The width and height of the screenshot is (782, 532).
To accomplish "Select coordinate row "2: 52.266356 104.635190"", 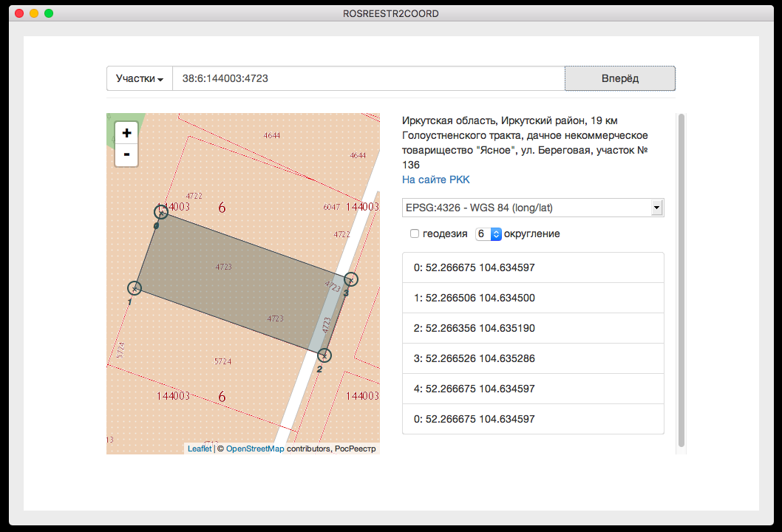I will [532, 328].
